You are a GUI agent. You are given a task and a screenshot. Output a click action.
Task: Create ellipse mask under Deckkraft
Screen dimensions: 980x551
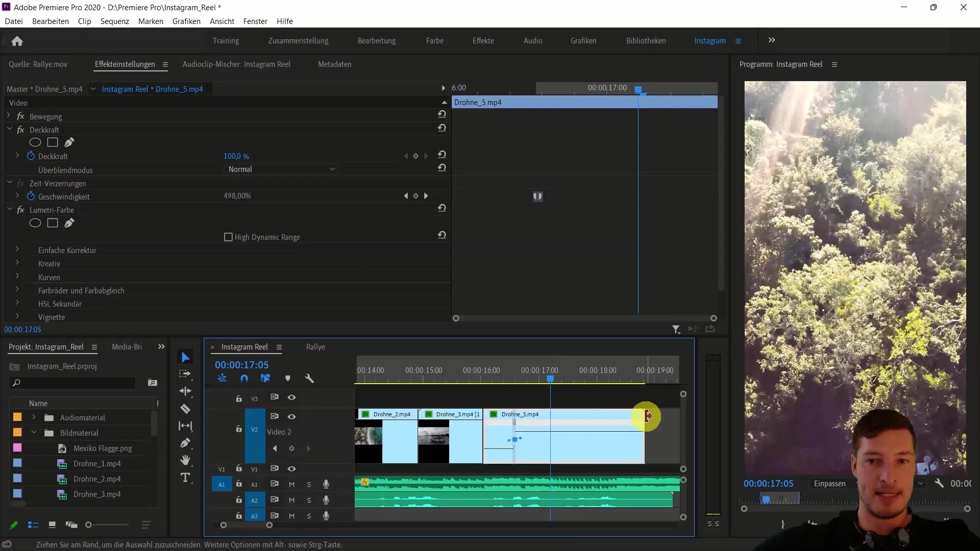point(35,142)
